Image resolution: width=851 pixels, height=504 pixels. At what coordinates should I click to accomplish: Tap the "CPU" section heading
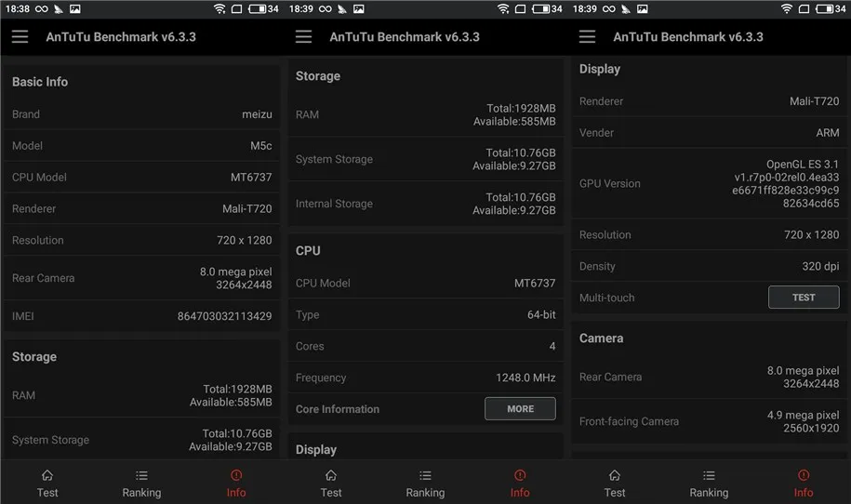308,251
